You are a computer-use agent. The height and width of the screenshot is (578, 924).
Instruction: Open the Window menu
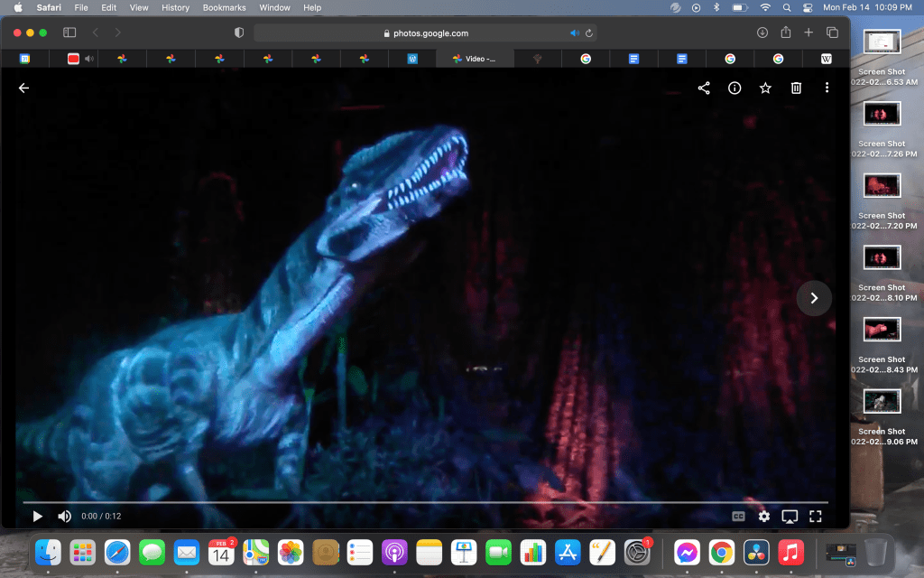(274, 7)
